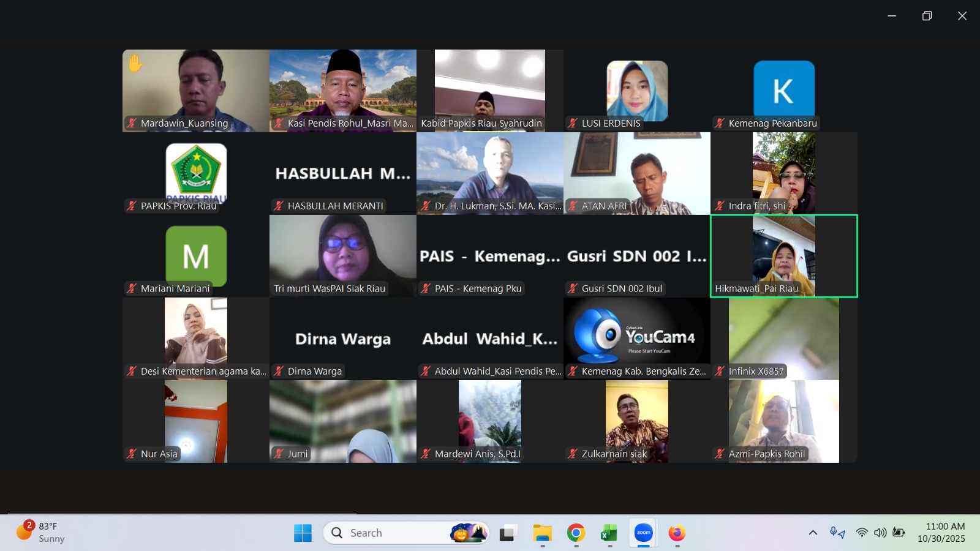Select the highlighted Hikmawati_Pai Riau video tile
Screen dimensions: 980x551
784,256
